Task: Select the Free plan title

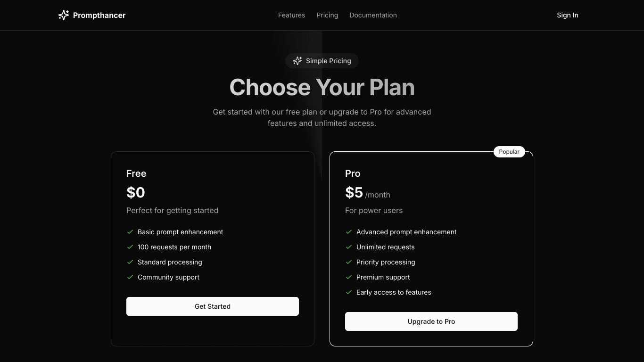Action: (136, 173)
